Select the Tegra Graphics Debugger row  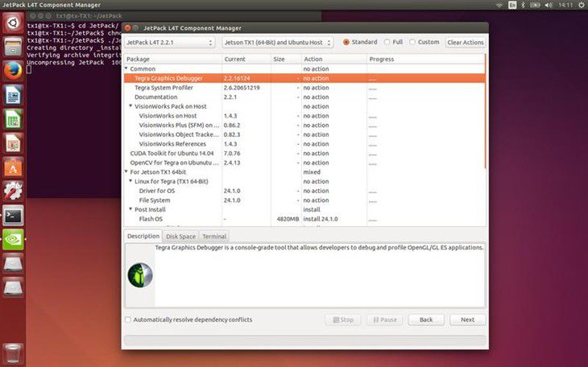[x=304, y=78]
